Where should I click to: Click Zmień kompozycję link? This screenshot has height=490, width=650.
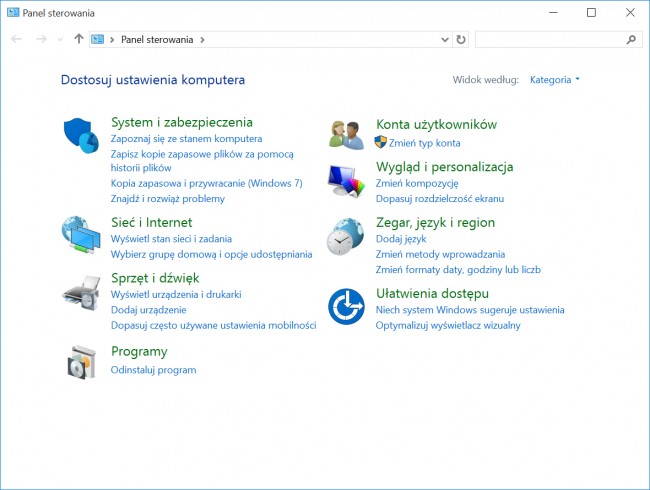click(x=417, y=183)
